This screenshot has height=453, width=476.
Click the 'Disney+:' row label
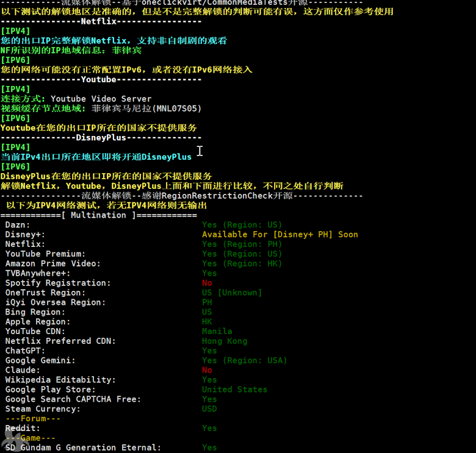(x=25, y=235)
